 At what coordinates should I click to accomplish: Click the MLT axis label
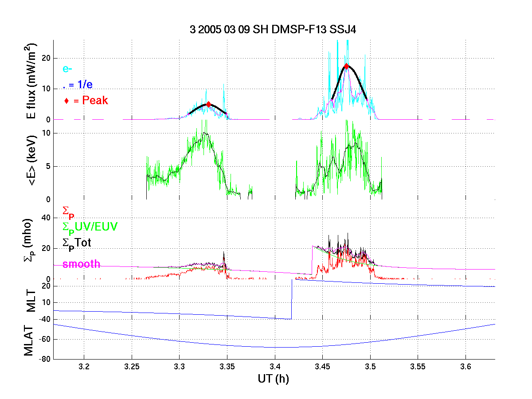pyautogui.click(x=31, y=303)
